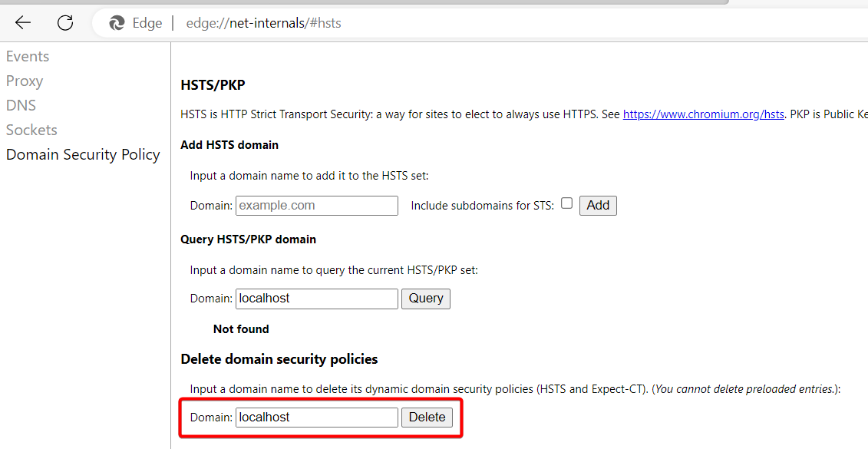This screenshot has width=868, height=449.
Task: Enable Include subdomains for STS
Action: pyautogui.click(x=566, y=202)
